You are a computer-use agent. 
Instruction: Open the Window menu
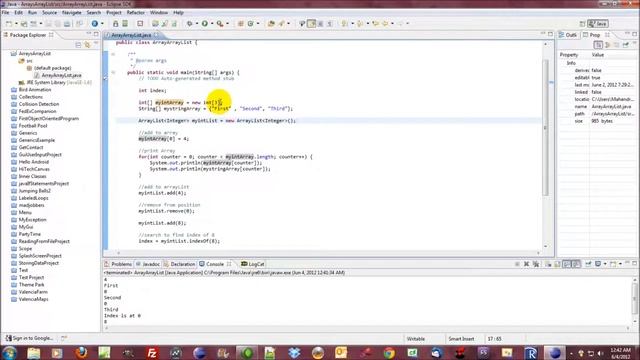point(159,13)
